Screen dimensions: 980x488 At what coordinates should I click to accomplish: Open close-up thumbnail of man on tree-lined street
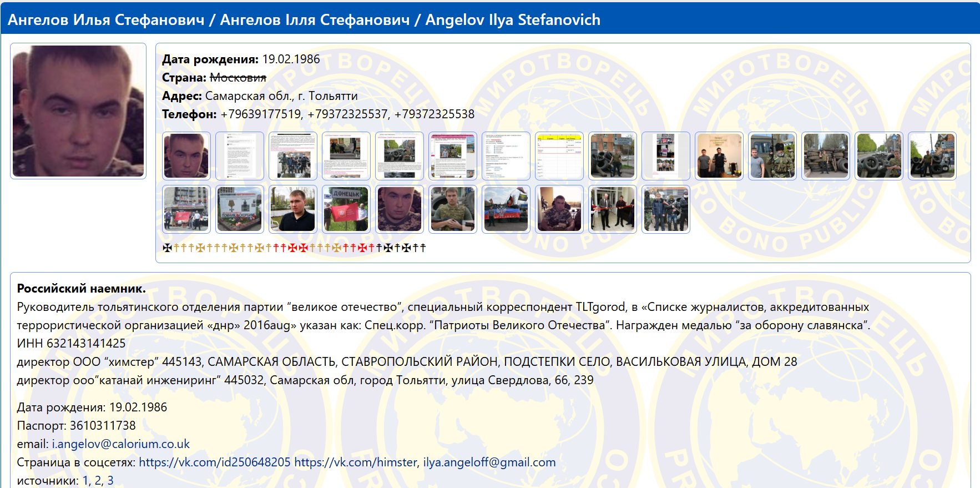(879, 156)
